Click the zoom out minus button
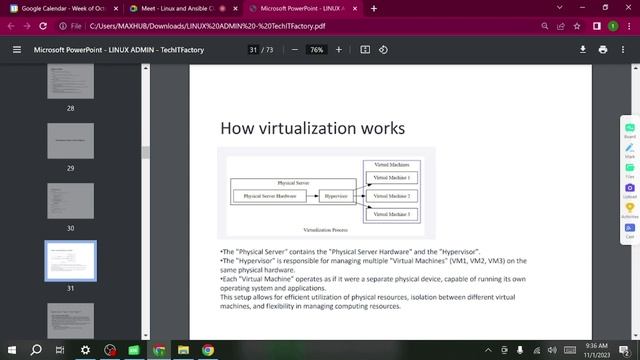 pos(295,50)
